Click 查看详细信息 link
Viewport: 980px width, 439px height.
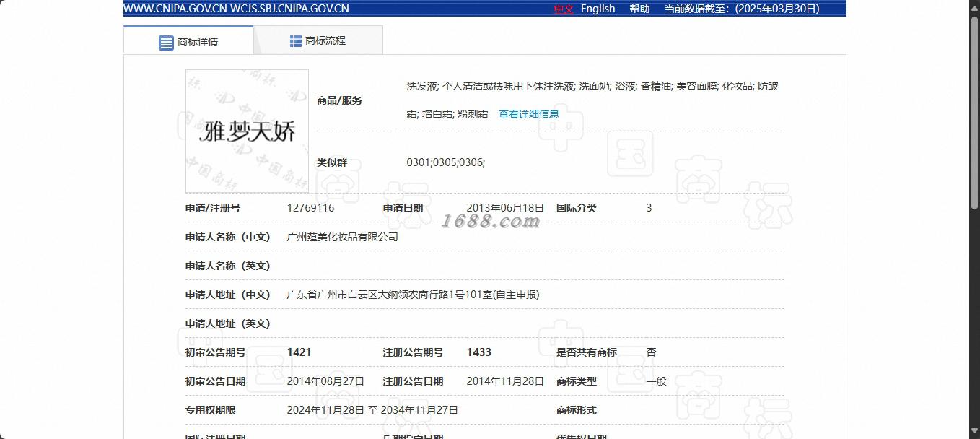pyautogui.click(x=529, y=114)
